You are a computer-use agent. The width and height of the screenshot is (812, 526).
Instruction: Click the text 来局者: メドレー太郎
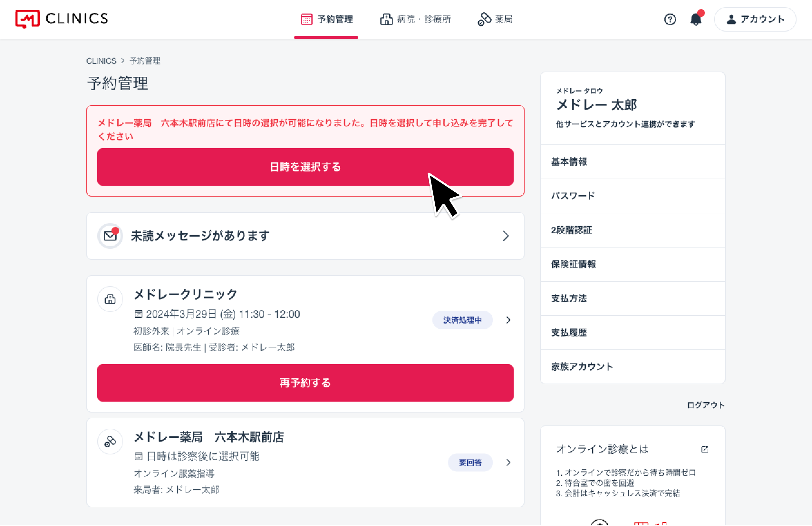176,490
